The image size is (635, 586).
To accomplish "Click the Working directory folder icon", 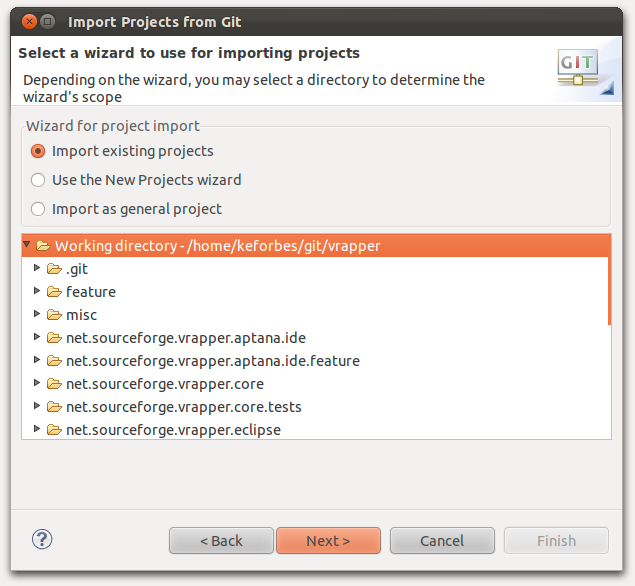I will coord(43,245).
